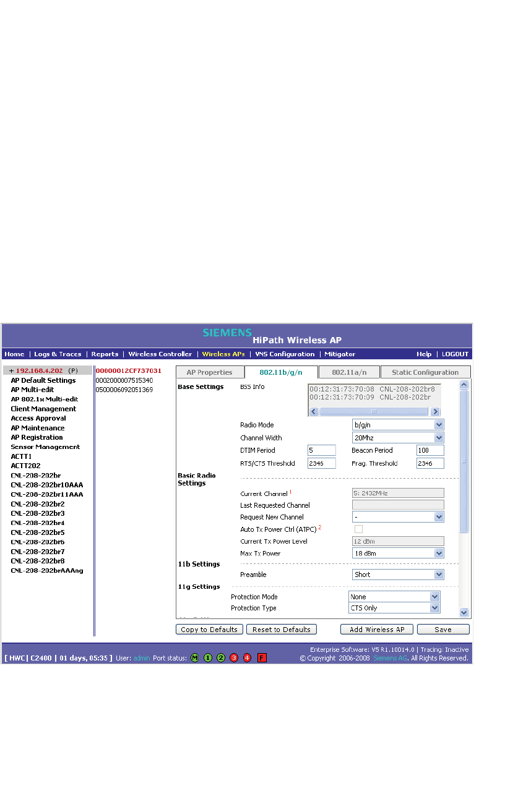Toggle Auto Tx Power Ctrl checkbox
This screenshot has width=505, height=812.
358,529
